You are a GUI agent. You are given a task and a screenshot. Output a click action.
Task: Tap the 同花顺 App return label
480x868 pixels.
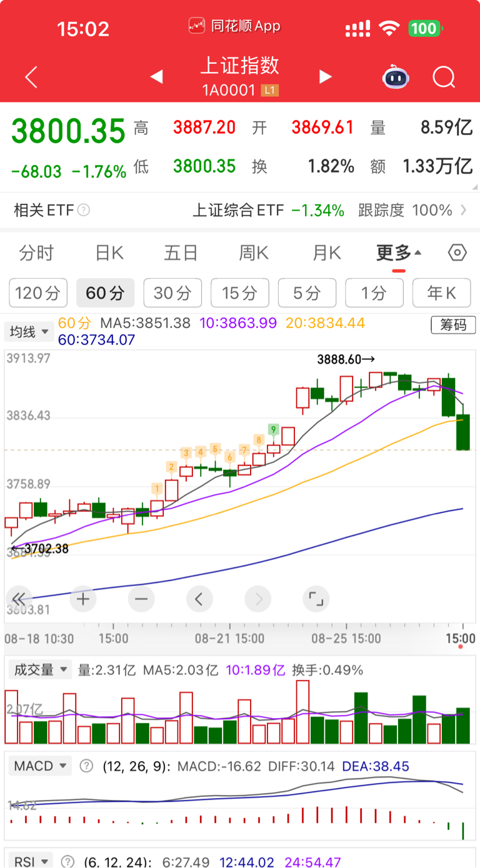pos(235,26)
